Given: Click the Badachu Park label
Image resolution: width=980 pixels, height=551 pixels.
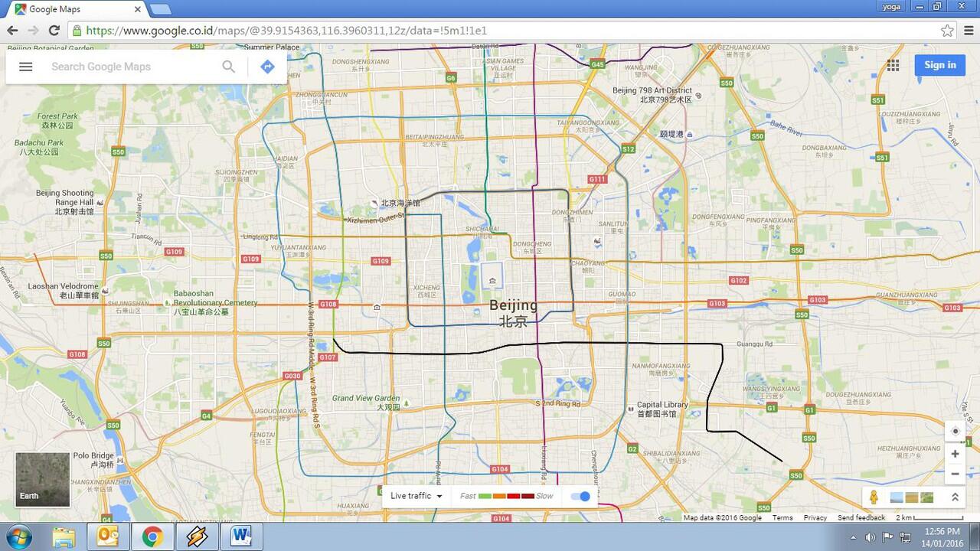Looking at the screenshot, I should click(x=39, y=147).
